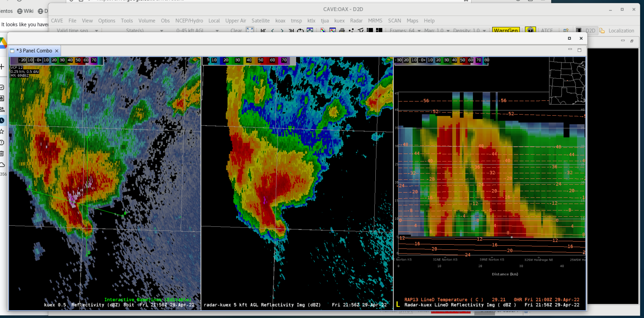Viewport: 644px width, 318px height.
Task: Open Drive Recent clock icon
Action: click(2, 120)
